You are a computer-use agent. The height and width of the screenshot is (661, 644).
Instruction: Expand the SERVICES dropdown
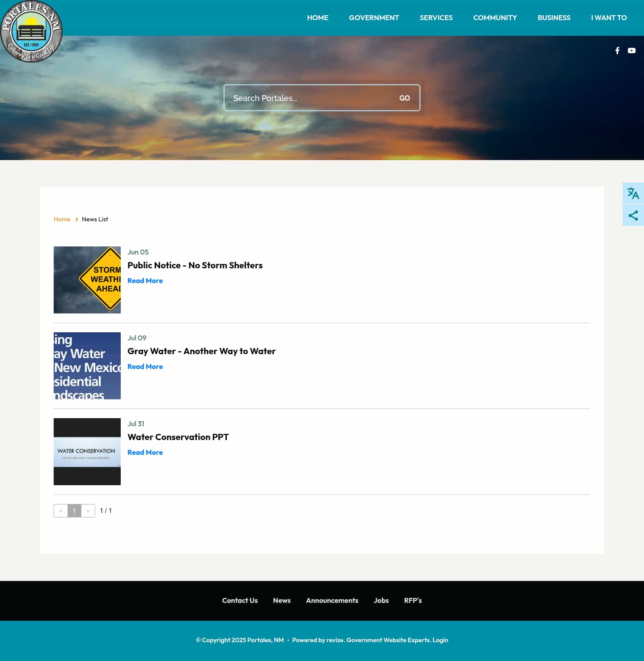[436, 18]
